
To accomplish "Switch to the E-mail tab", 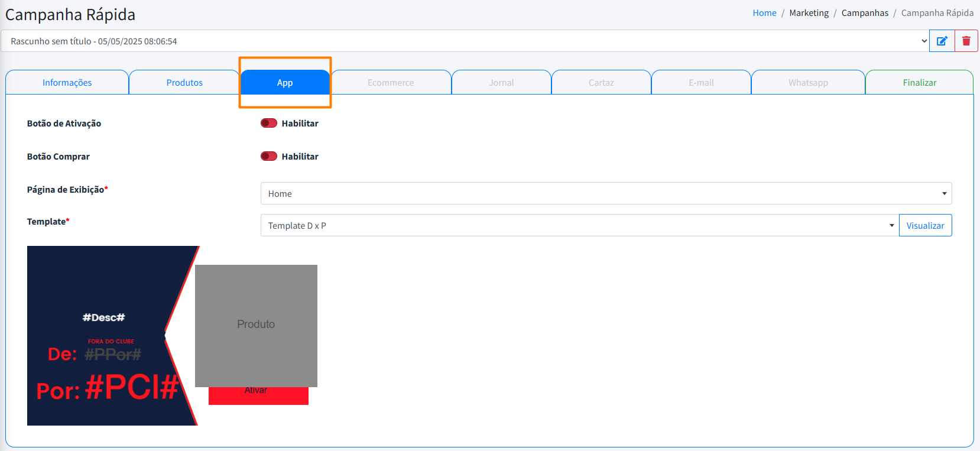I will pos(701,83).
